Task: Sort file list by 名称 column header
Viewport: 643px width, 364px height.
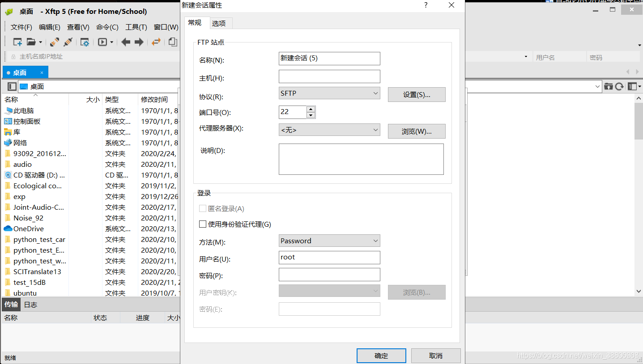Action: pos(35,99)
